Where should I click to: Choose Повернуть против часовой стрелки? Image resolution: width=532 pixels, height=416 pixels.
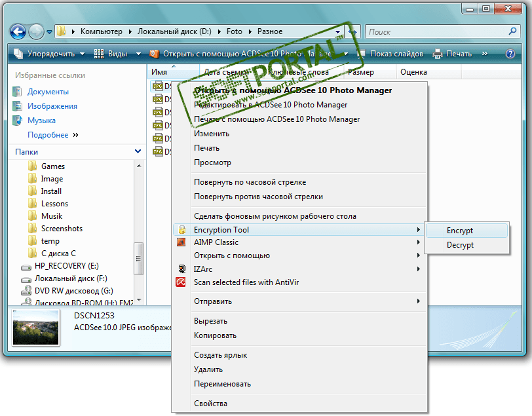tap(258, 197)
